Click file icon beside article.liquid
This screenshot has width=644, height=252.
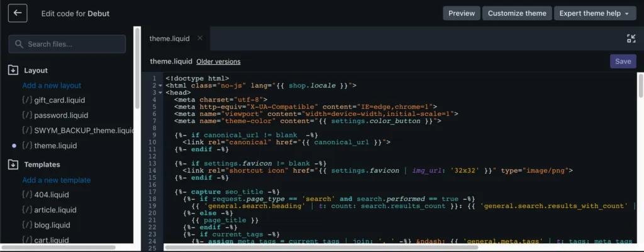pyautogui.click(x=27, y=210)
